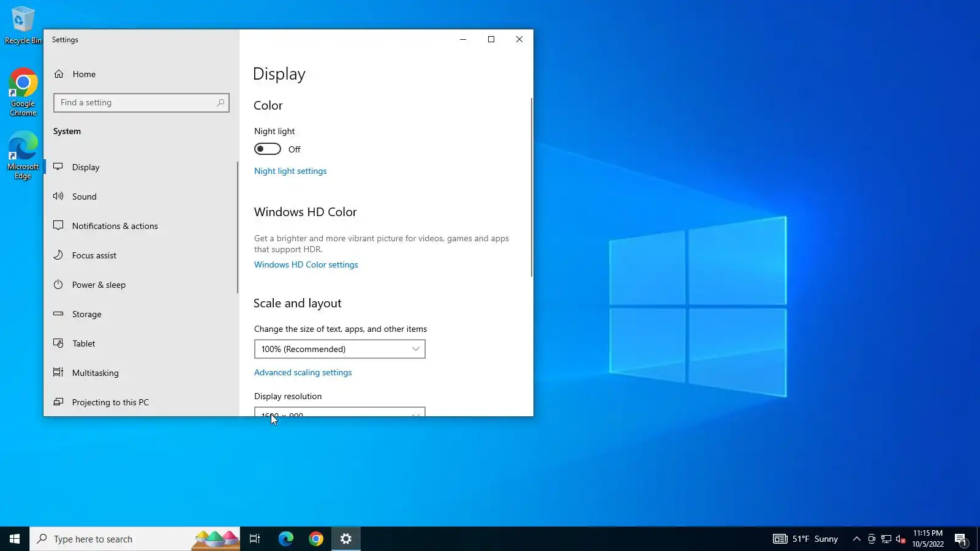Click the System category label in sidebar
980x551 pixels.
coord(67,131)
